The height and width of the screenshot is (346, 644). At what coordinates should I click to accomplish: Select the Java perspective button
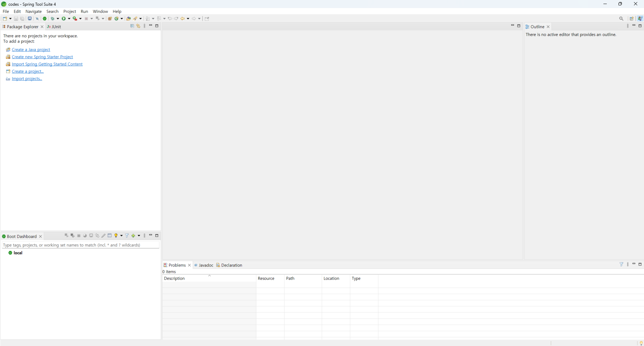pos(640,19)
